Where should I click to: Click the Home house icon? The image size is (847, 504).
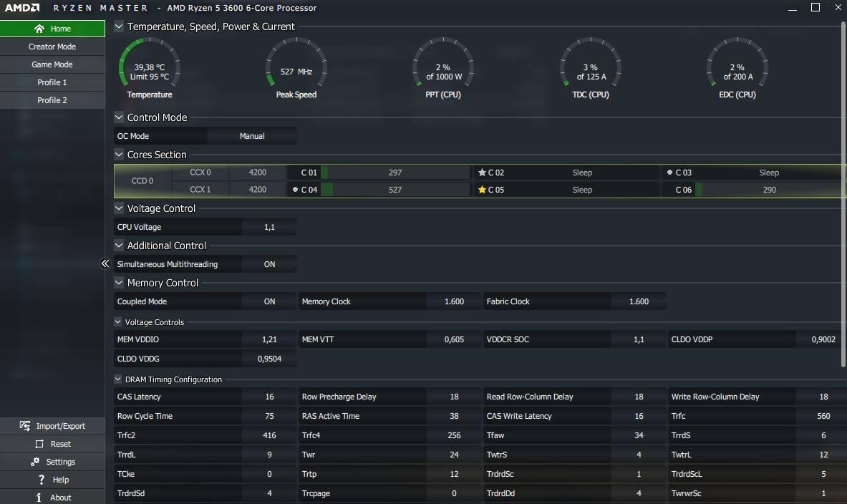[39, 29]
